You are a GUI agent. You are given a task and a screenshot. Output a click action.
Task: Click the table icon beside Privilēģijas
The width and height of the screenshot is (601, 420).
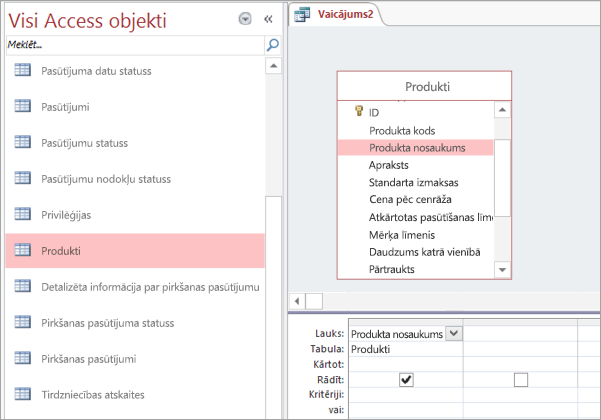(x=23, y=214)
